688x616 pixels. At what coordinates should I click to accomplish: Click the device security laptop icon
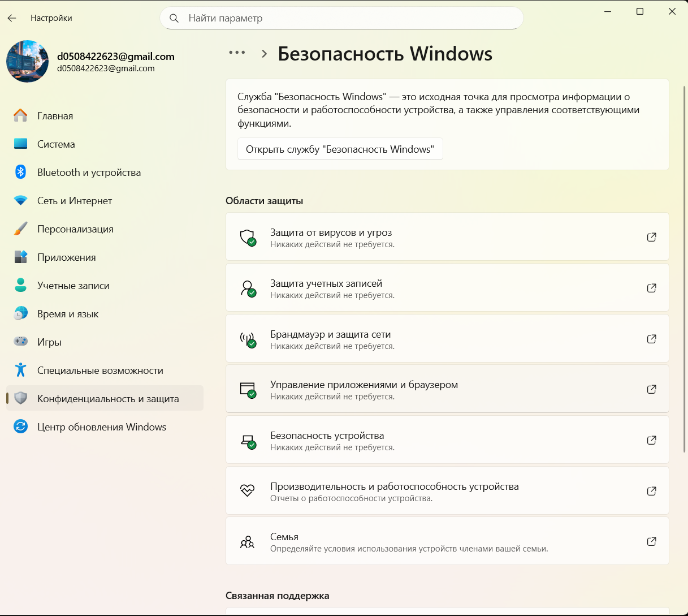pos(248,441)
